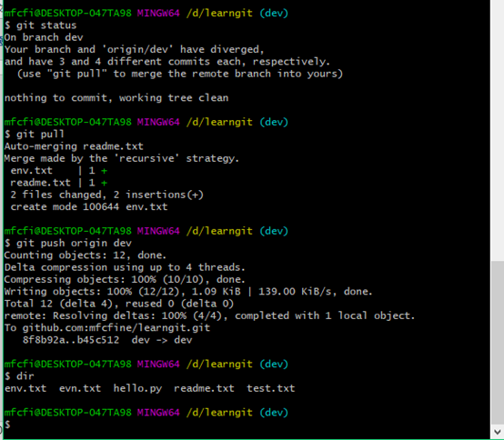
Task: Click the 'Writing objects: 100% (12/12)' line
Action: pyautogui.click(x=188, y=292)
